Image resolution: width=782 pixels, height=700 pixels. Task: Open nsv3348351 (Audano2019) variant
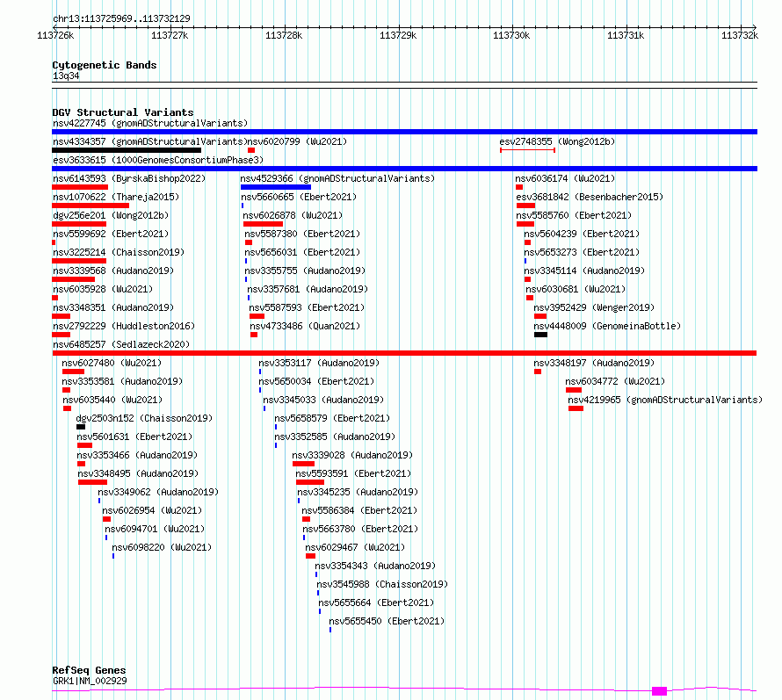pyautogui.click(x=113, y=307)
